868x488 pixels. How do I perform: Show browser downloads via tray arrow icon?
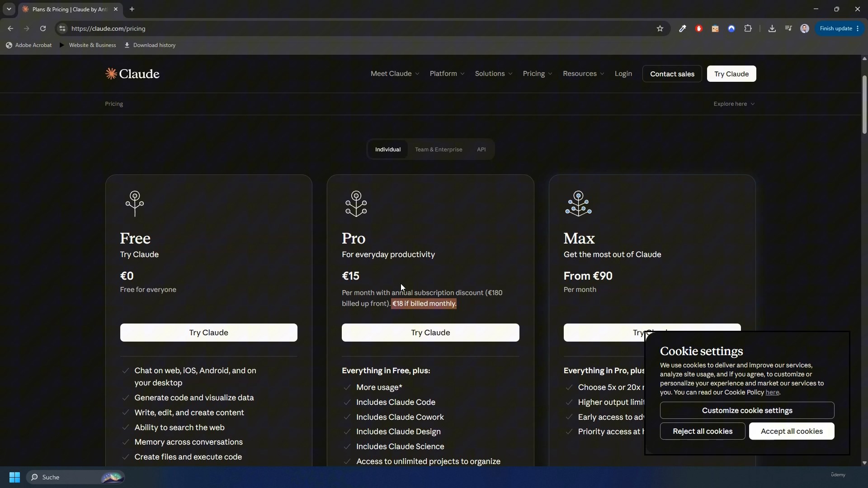772,28
